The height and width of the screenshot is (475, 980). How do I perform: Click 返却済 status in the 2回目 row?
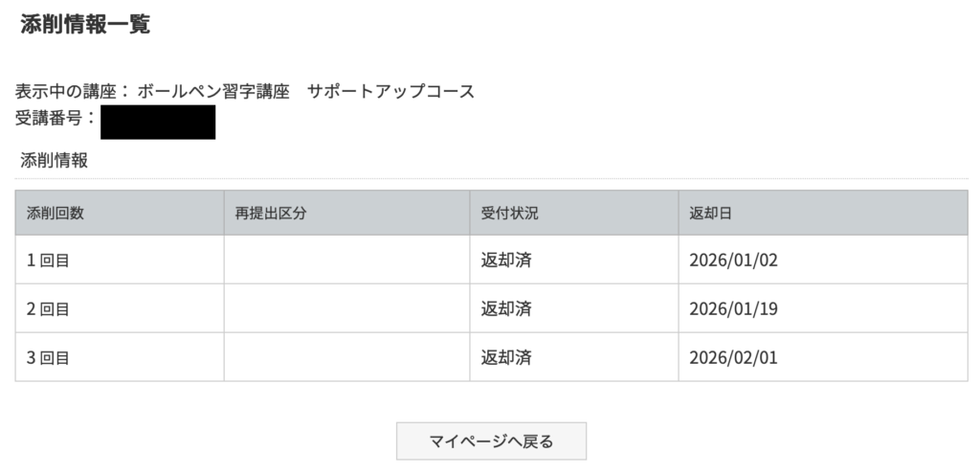(x=505, y=309)
